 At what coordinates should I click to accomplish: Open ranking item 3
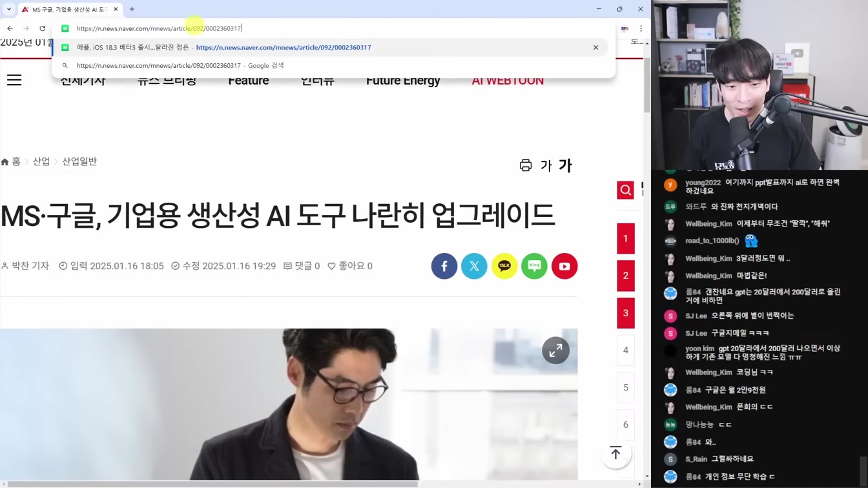click(625, 313)
